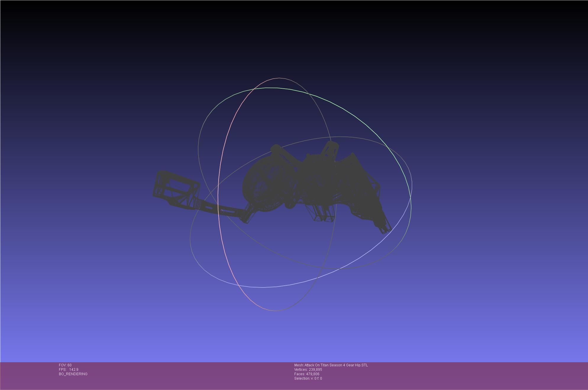The width and height of the screenshot is (588, 390).
Task: Click the BO_RENDERING label
Action: 73,374
